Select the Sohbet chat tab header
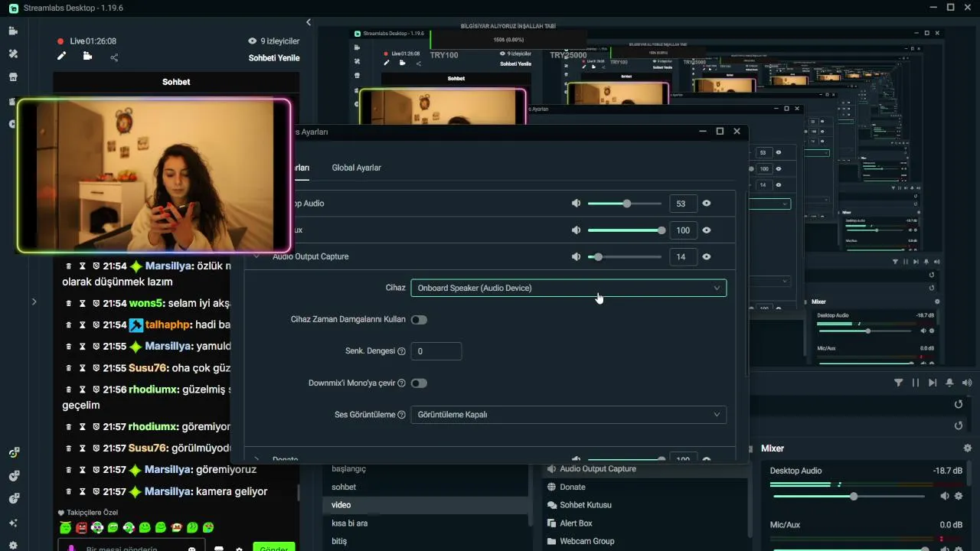 (x=176, y=82)
